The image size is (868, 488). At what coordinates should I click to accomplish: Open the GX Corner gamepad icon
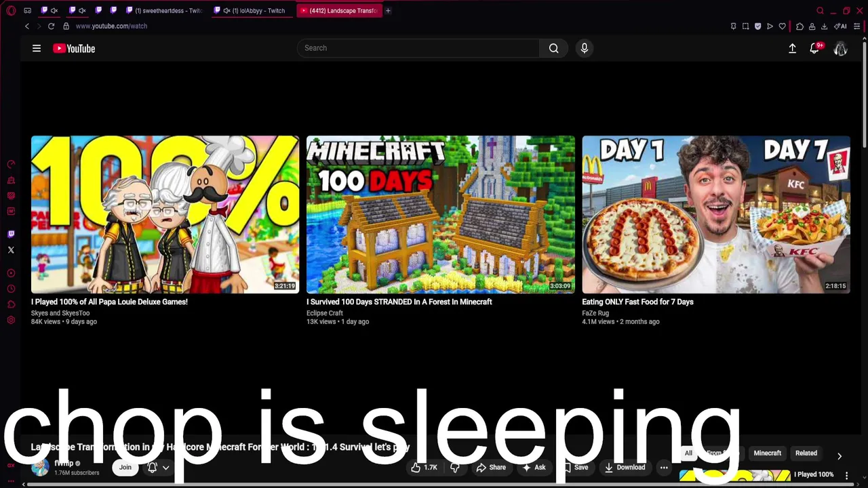click(27, 10)
